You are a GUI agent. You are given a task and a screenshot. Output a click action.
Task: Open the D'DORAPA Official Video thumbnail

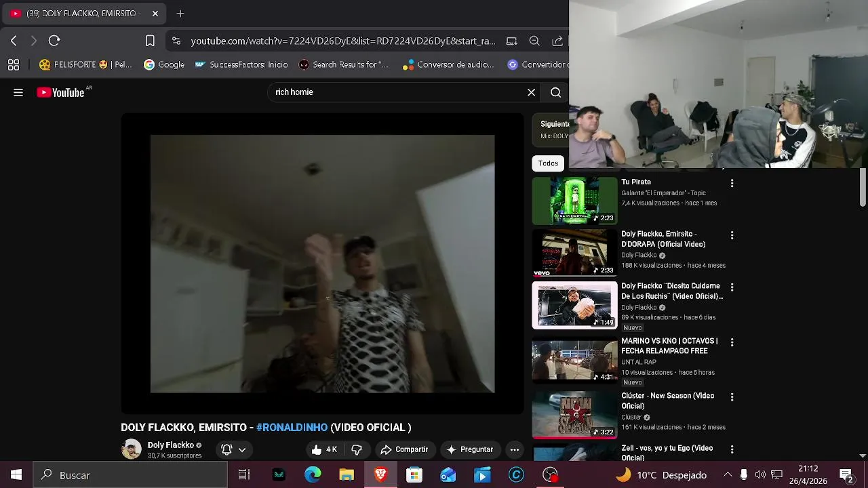pos(574,253)
